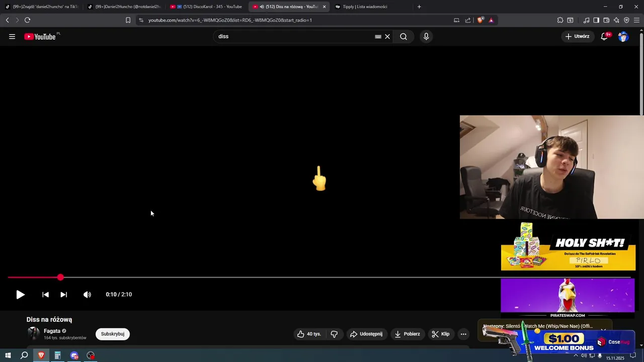The width and height of the screenshot is (644, 362).
Task: Click the install app icon in address bar
Action: (x=456, y=20)
